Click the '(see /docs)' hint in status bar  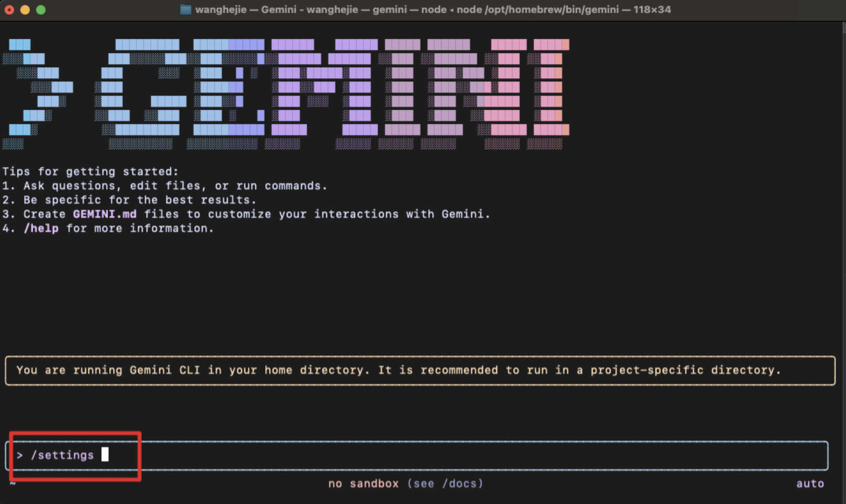pos(445,484)
